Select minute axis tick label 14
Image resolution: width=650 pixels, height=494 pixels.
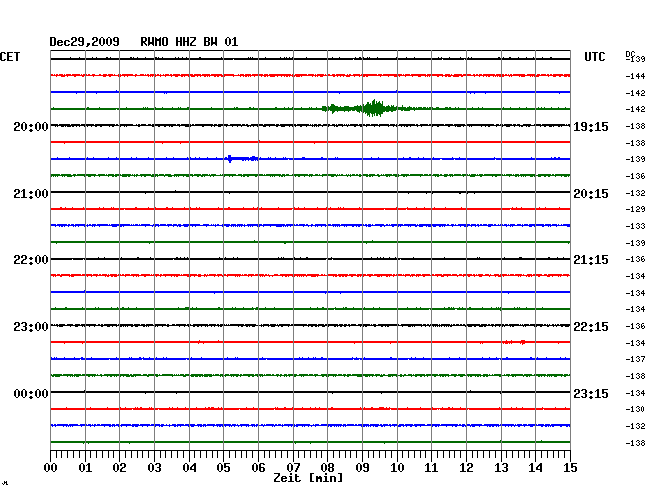point(535,467)
